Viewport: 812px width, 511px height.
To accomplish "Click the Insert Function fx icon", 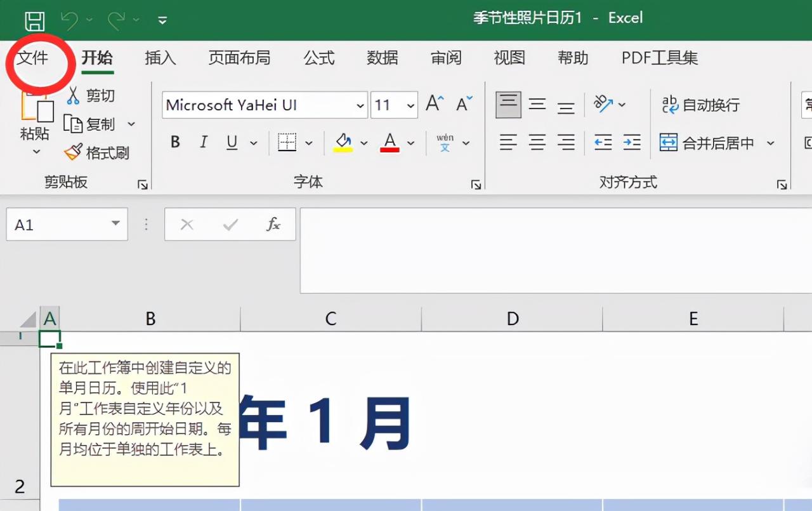I will 273,224.
